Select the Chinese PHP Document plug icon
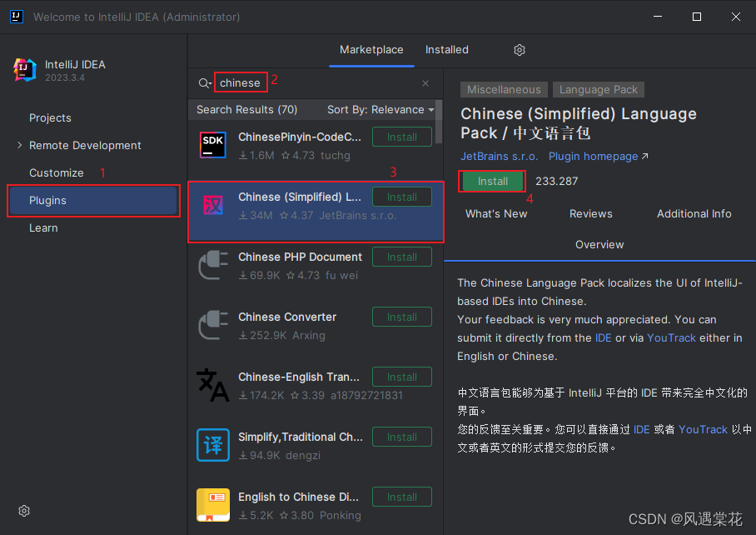 pyautogui.click(x=213, y=265)
